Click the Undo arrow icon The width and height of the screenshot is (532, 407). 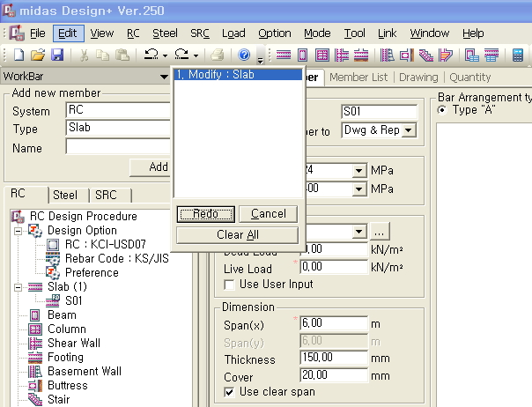pyautogui.click(x=151, y=55)
